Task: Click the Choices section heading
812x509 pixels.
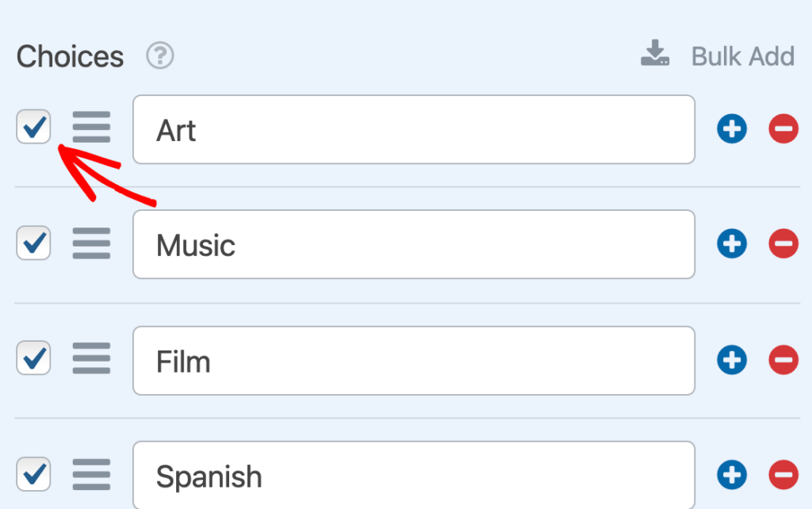Action: 70,55
